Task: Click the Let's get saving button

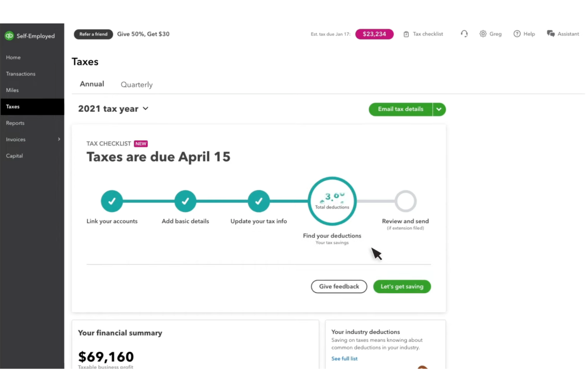Action: (x=402, y=286)
